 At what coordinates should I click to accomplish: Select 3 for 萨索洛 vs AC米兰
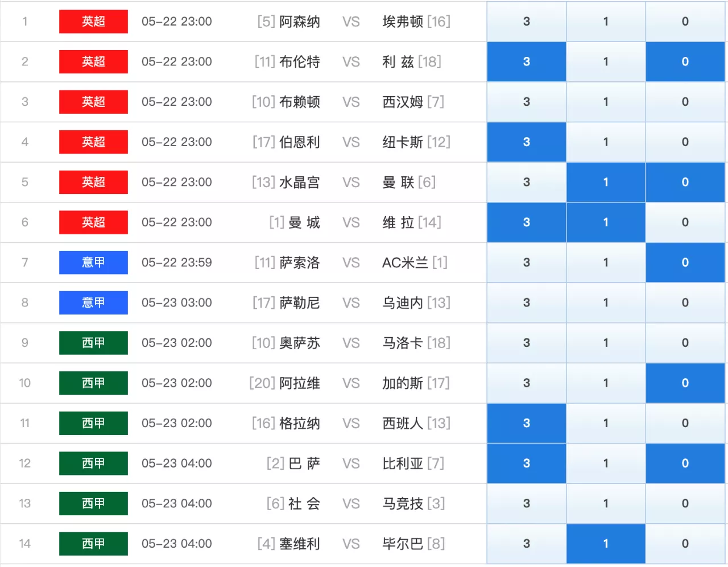click(x=526, y=263)
